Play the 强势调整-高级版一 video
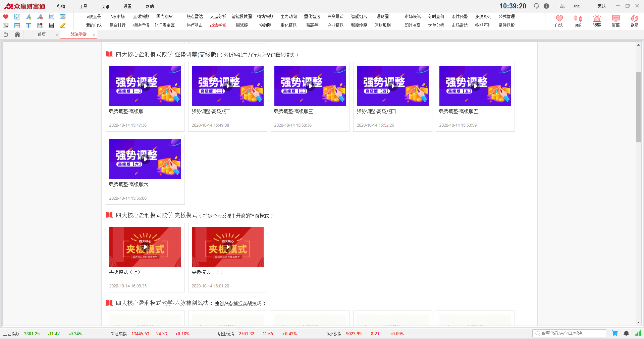Viewport: 644px width, 339px height. click(145, 86)
